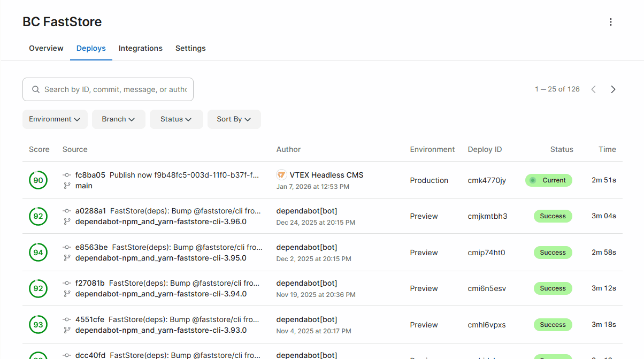Open commit a0288a1 deploy entry
Screen dimensions: 644x359
pos(169,211)
